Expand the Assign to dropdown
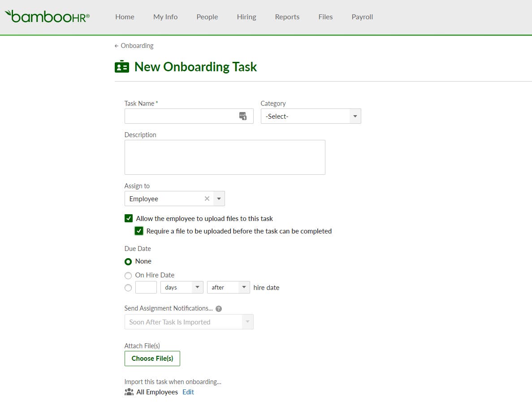Screen dimensions: 532x402 coord(219,199)
